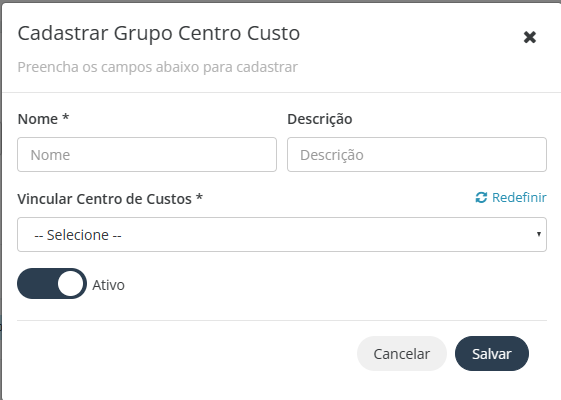Click the Vincular Centro de Custos label
This screenshot has height=400, width=561.
pos(110,199)
